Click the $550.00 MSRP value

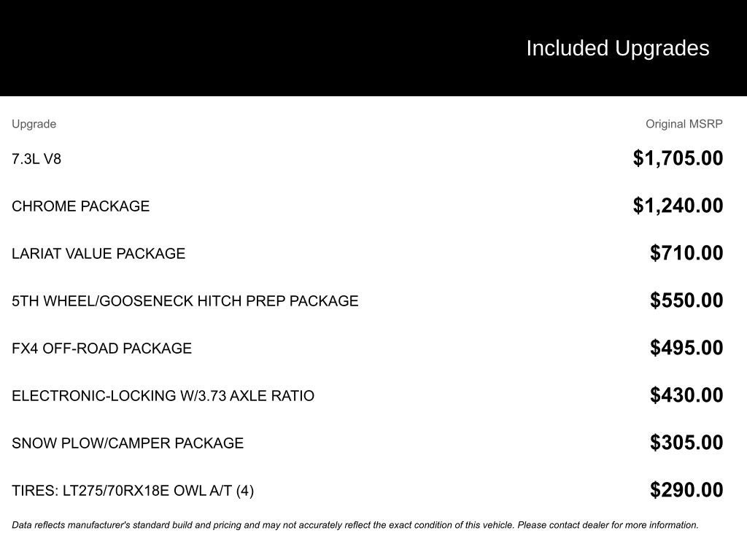click(686, 300)
